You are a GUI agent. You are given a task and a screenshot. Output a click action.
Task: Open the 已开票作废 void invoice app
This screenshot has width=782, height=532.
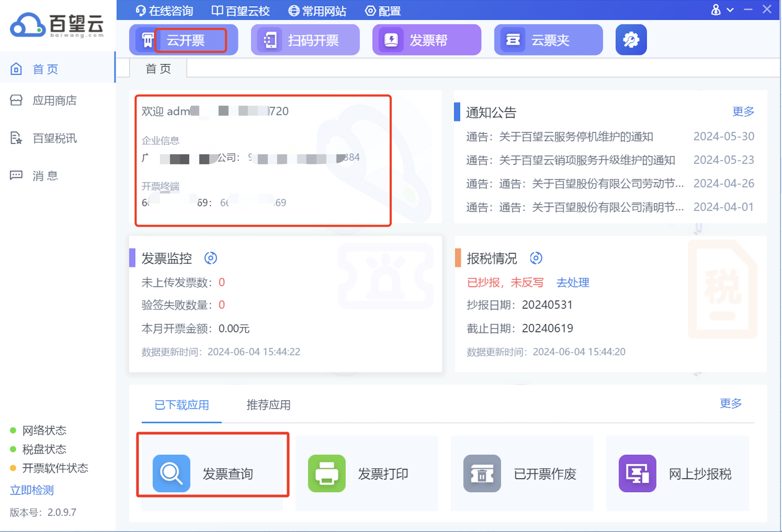click(x=522, y=473)
